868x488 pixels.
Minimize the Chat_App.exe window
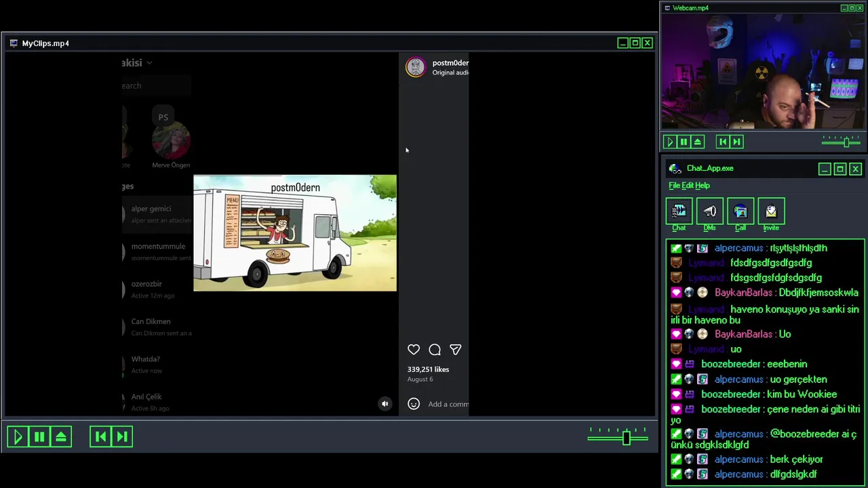click(825, 169)
